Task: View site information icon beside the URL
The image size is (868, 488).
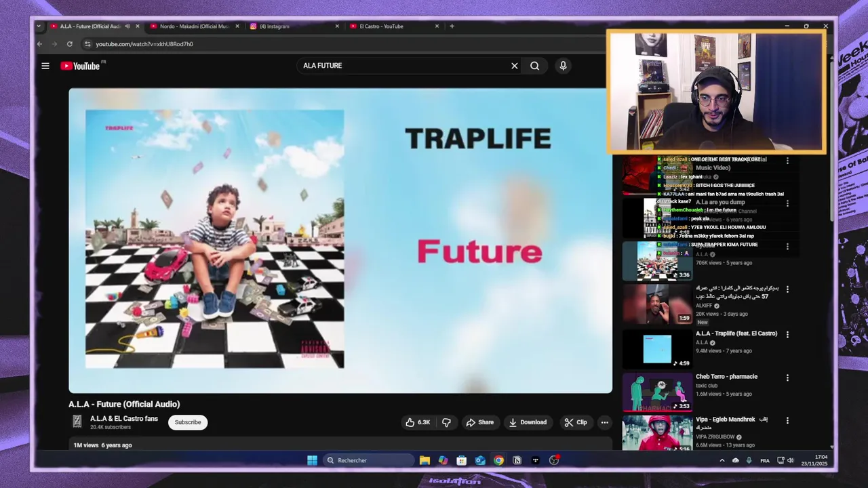Action: click(x=87, y=44)
